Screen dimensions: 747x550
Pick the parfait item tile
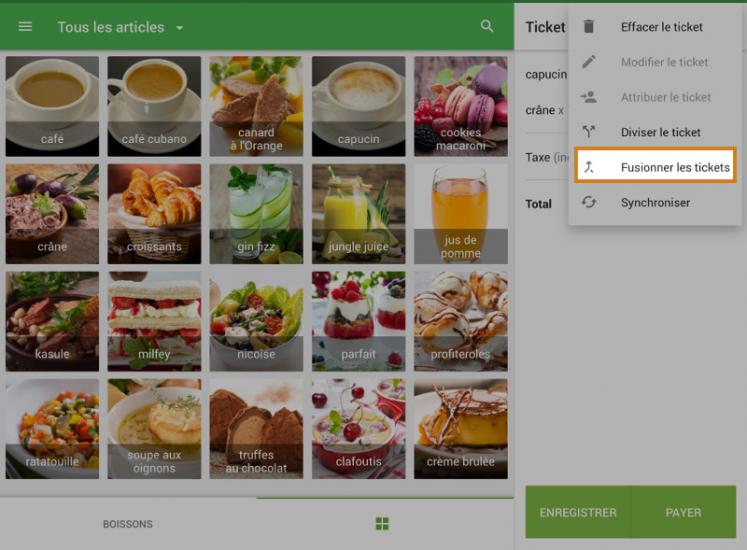coord(359,321)
